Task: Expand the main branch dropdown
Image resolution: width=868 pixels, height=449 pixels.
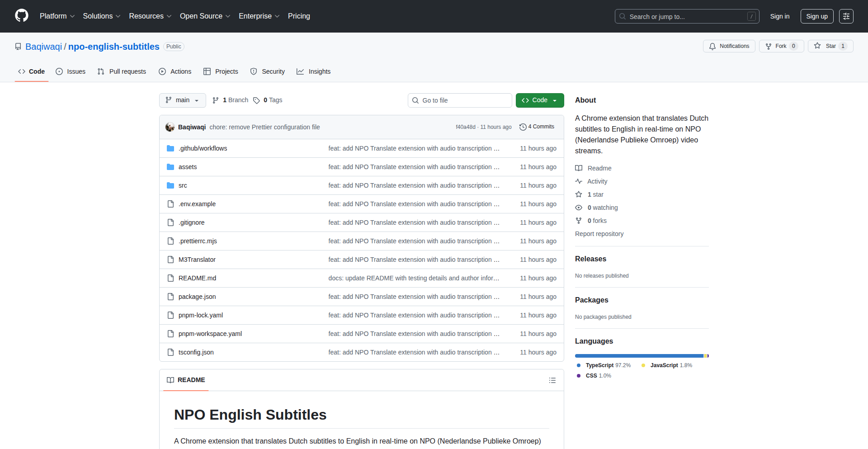Action: [x=182, y=100]
